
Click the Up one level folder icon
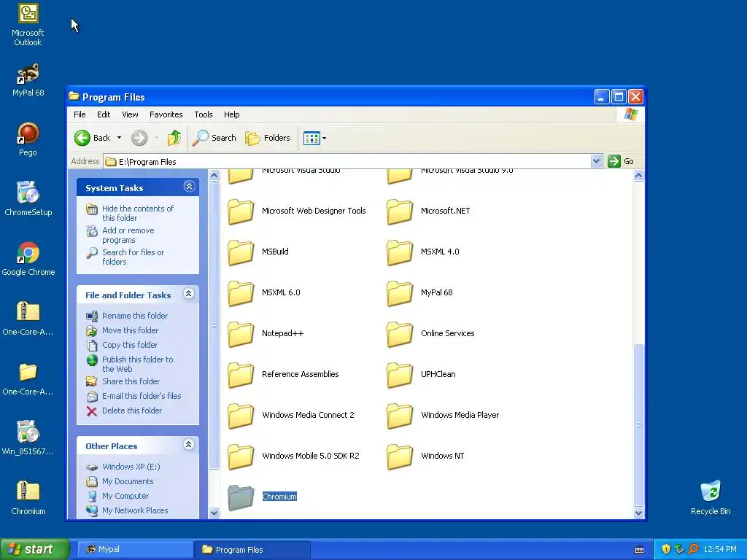[x=174, y=138]
